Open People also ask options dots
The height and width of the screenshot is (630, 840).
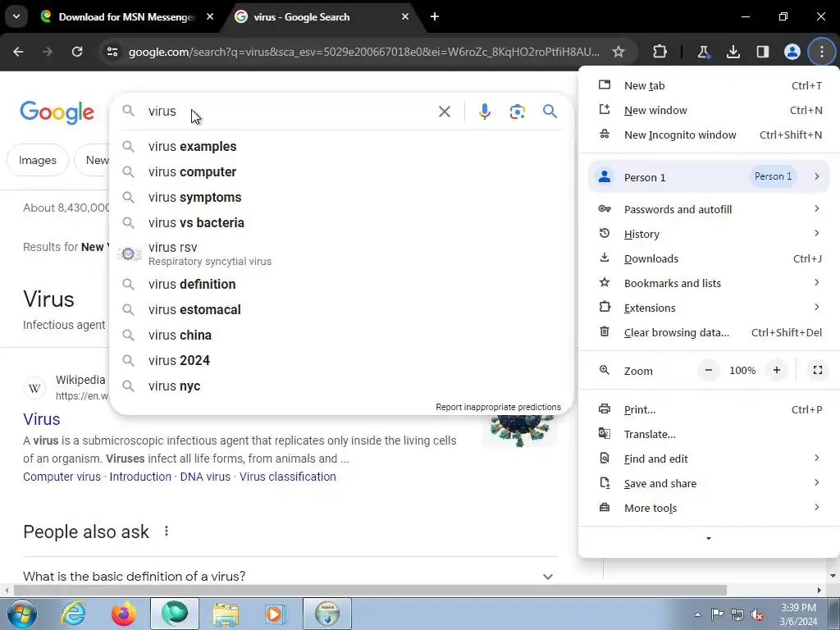point(167,531)
